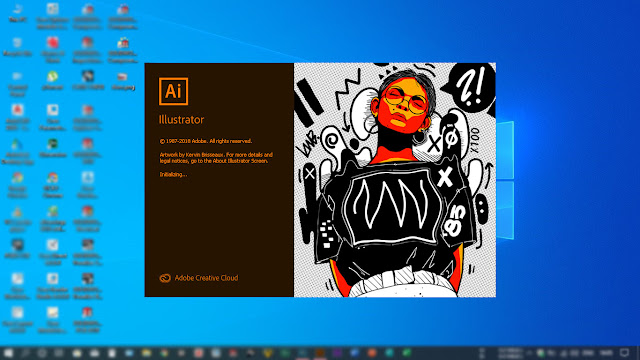
Task: Click the Ai logo on Illustrator splash
Action: click(173, 91)
